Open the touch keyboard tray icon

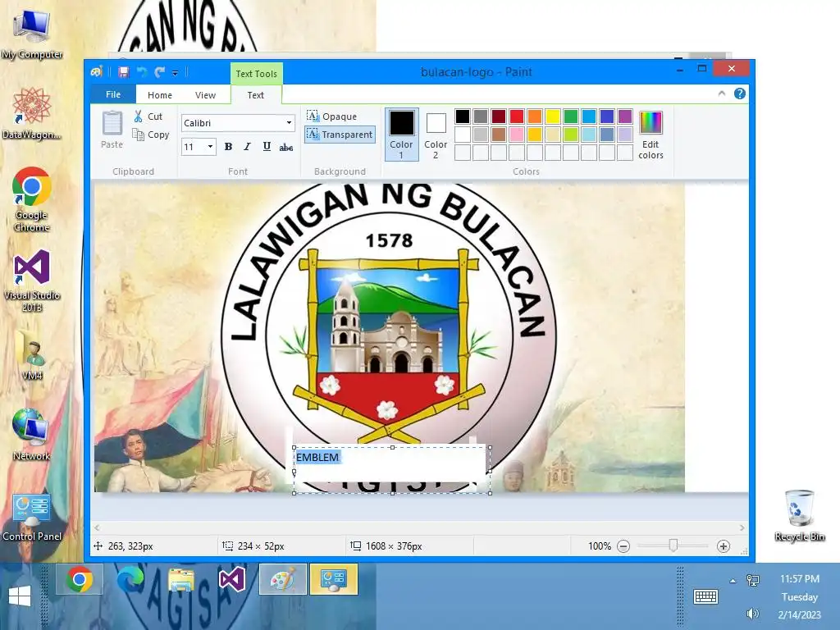tap(705, 596)
